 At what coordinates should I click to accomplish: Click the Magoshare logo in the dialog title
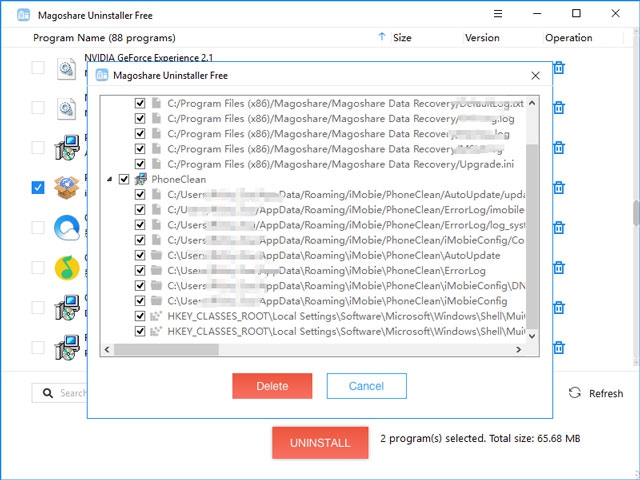click(x=102, y=75)
